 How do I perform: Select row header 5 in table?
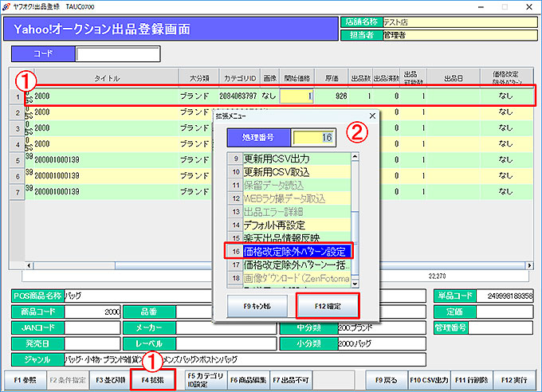(18, 160)
